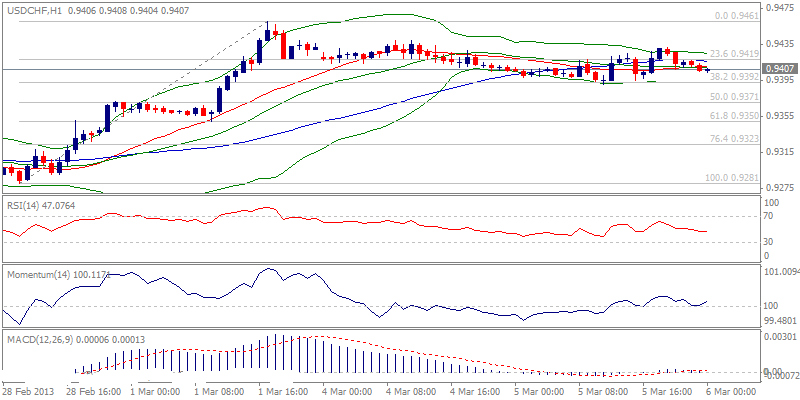Image resolution: width=800 pixels, height=400 pixels.
Task: Select the 76.4 Fibonacci level at 0.9323
Action: click(x=732, y=139)
